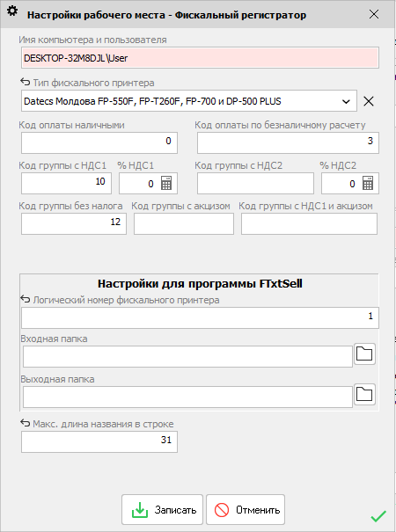396x532 pixels.
Task: Reset the max name length with the arrow
Action: pyautogui.click(x=26, y=423)
